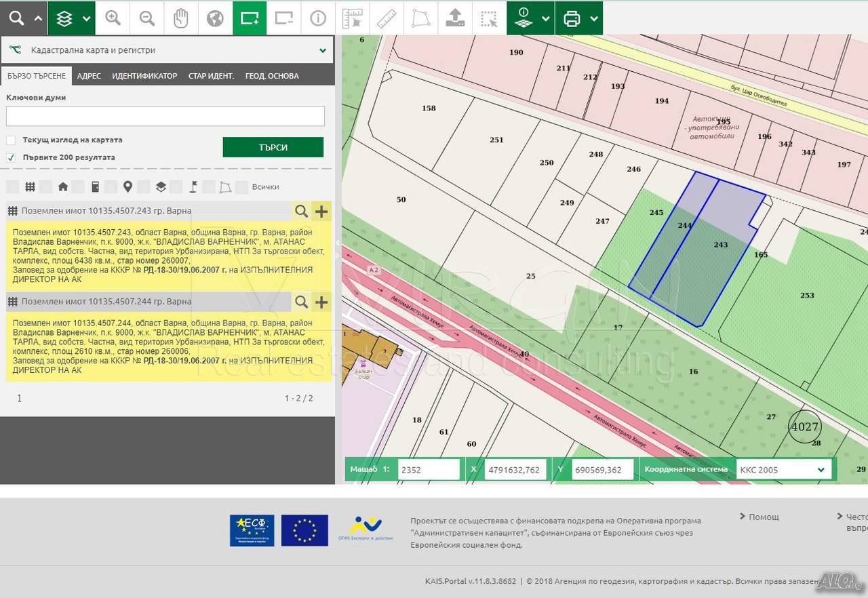Image resolution: width=868 pixels, height=598 pixels.
Task: Expand the layers tool dropdown arrow
Action: (86, 19)
